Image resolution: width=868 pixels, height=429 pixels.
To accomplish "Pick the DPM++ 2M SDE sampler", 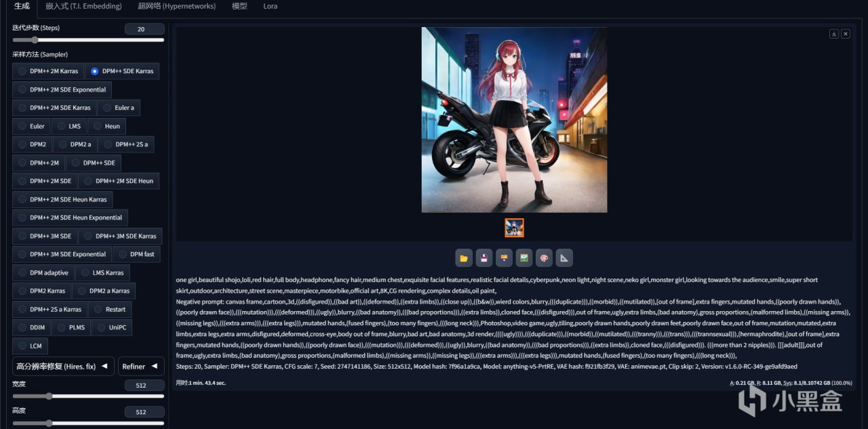I will coord(45,181).
